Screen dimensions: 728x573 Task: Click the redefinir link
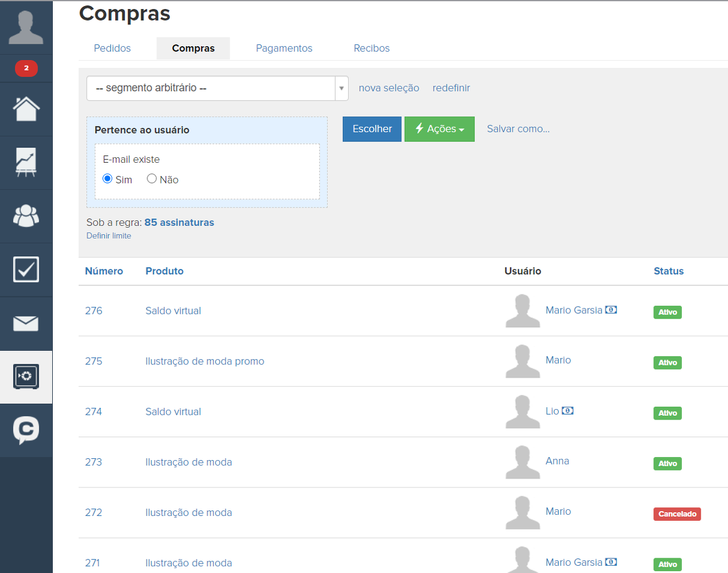click(451, 88)
